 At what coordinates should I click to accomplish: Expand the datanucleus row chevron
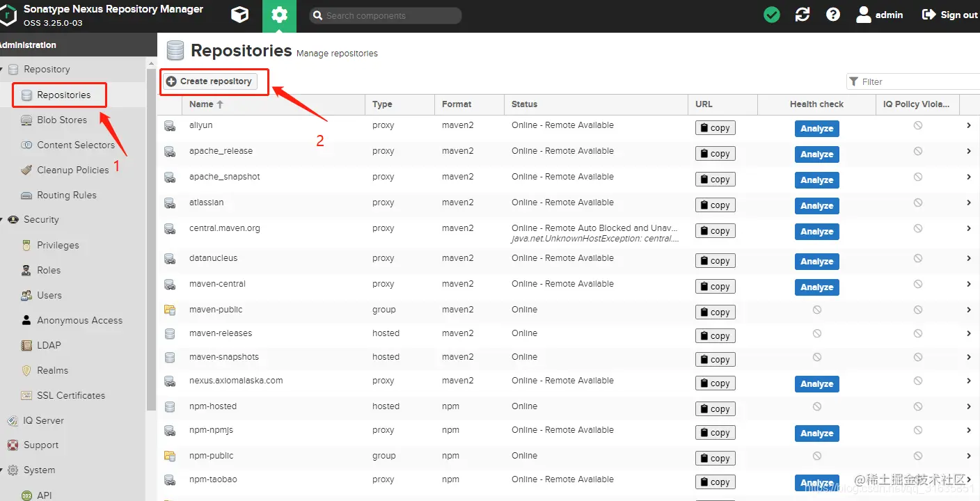969,258
